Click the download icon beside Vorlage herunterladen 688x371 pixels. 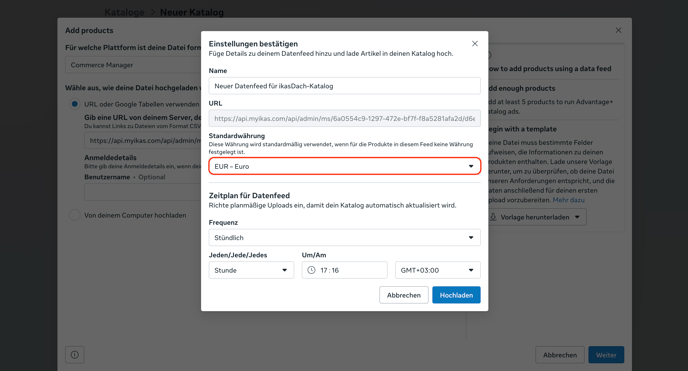[493, 218]
